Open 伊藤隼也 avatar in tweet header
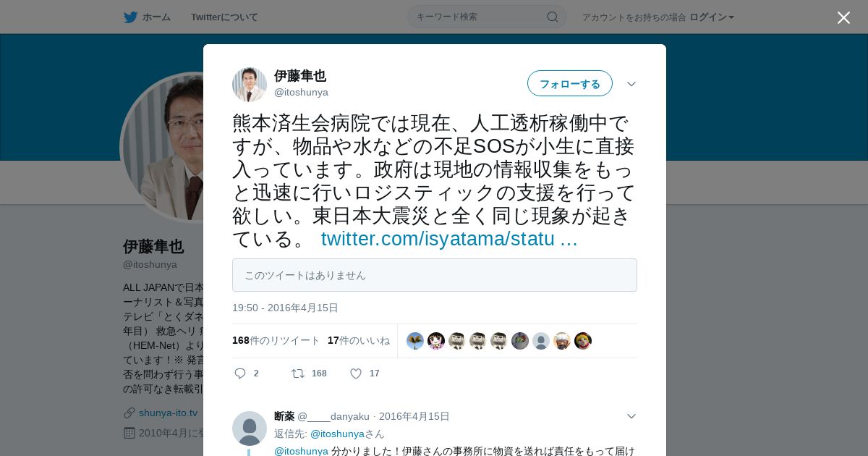 coord(250,85)
